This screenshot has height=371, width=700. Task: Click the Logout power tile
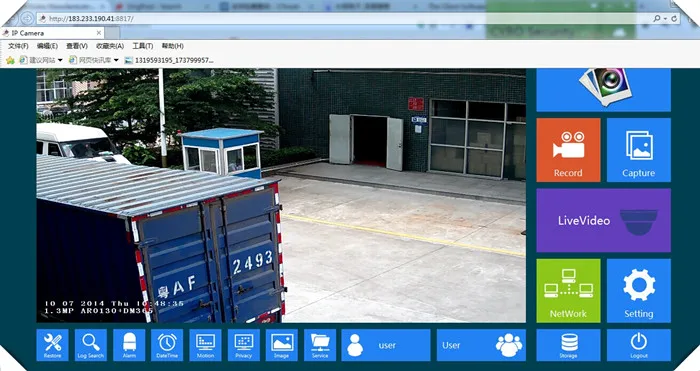[639, 345]
